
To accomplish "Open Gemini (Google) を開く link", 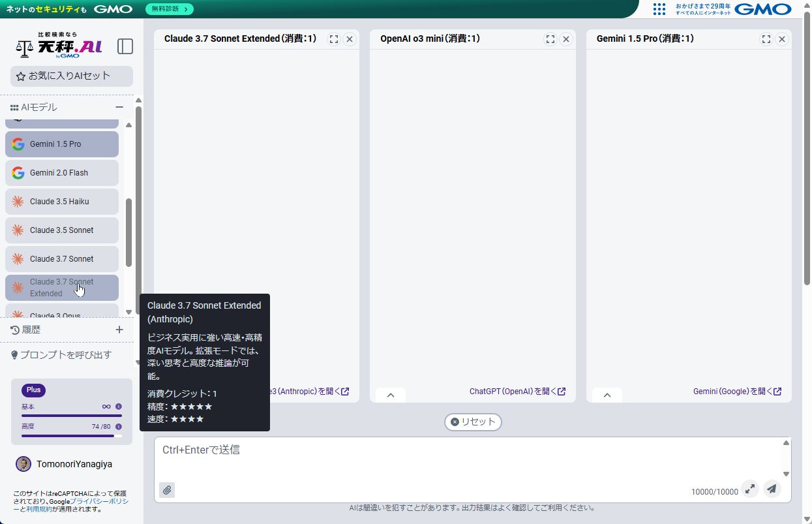I will click(737, 392).
